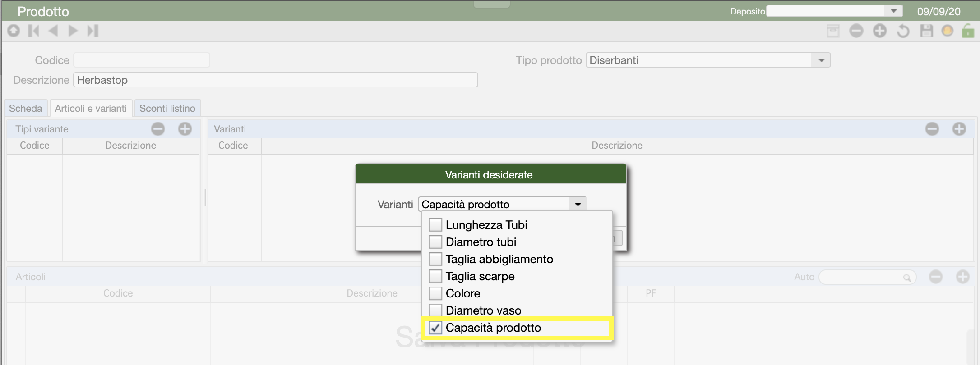
Task: Click the up-arrow circle toolbar icon
Action: pyautogui.click(x=14, y=31)
